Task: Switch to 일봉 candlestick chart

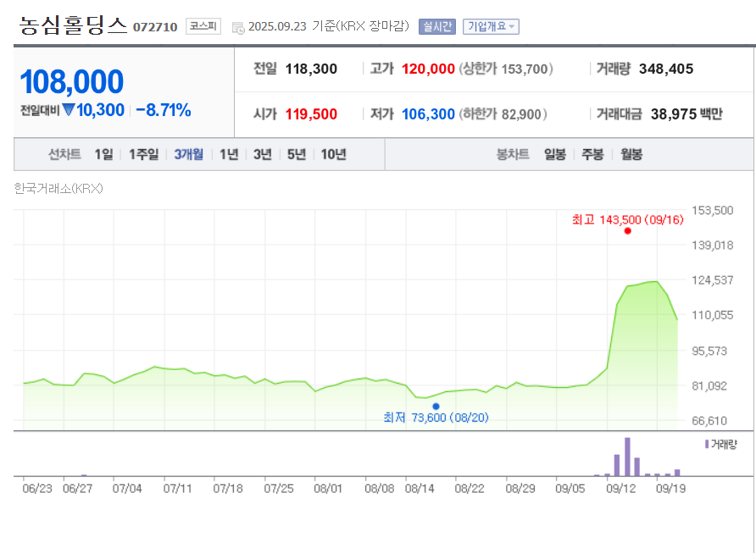Action: (x=555, y=155)
